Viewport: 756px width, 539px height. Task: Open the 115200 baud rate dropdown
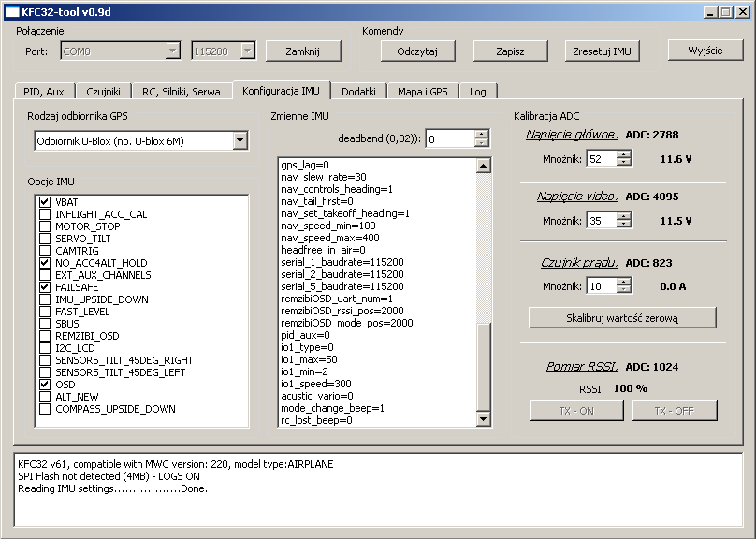(x=247, y=51)
